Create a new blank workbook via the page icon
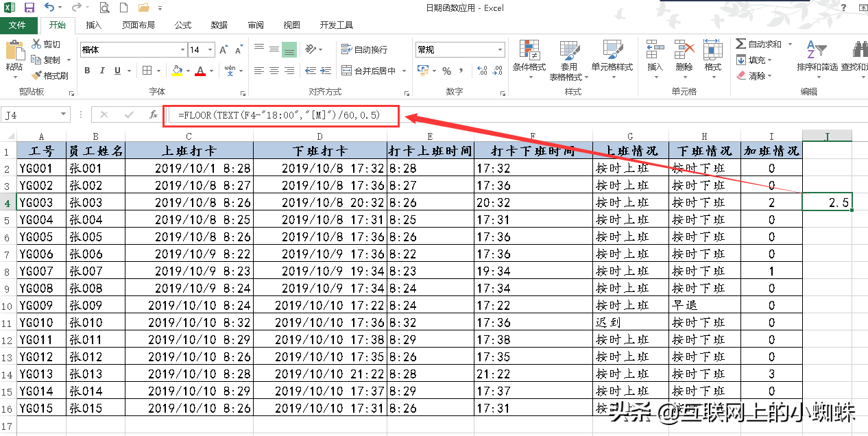The height and width of the screenshot is (436, 868). pos(123,8)
